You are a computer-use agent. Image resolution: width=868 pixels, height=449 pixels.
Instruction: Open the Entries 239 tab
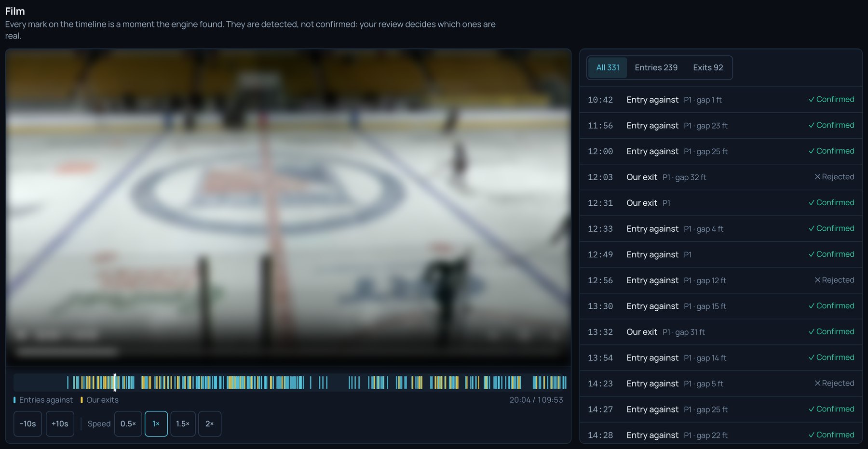point(656,68)
